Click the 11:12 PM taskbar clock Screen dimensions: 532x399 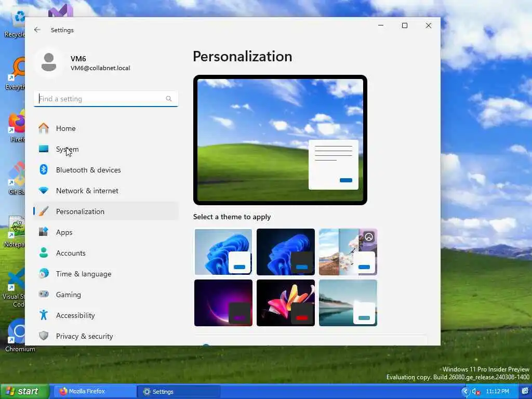click(x=497, y=391)
